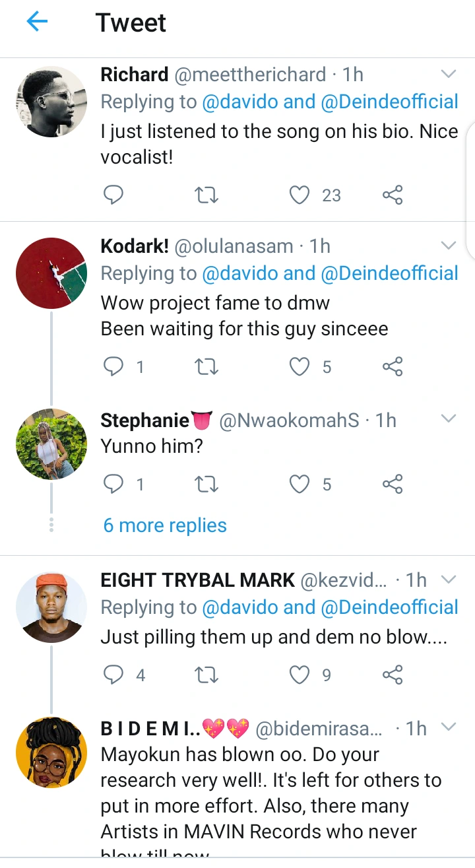The height and width of the screenshot is (868, 475).
Task: Share Stephanie's 'Yunno him?' tweet
Action: point(393,484)
